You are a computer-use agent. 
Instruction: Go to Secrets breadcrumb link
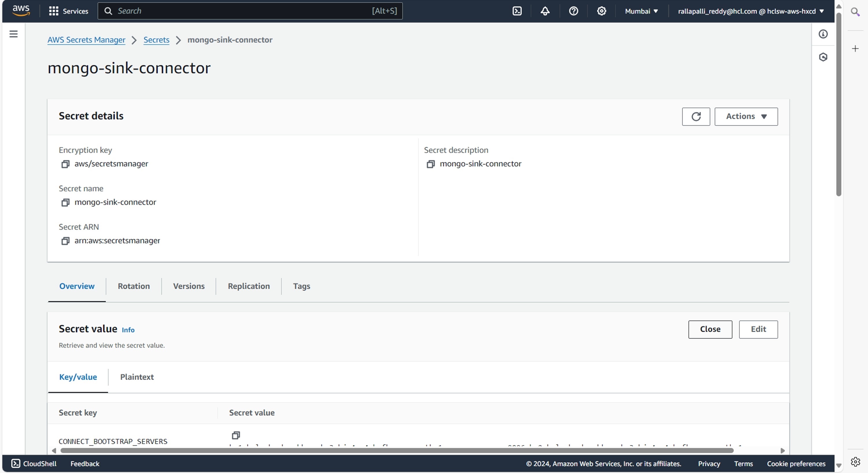pos(156,40)
